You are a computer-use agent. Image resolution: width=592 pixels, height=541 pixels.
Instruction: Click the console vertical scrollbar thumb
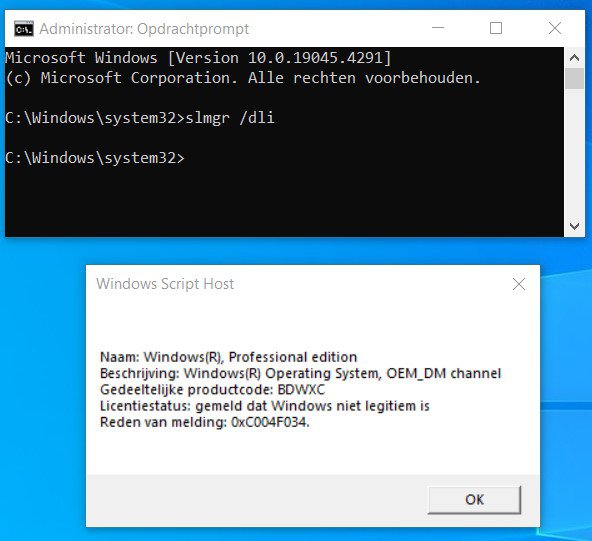(x=574, y=78)
